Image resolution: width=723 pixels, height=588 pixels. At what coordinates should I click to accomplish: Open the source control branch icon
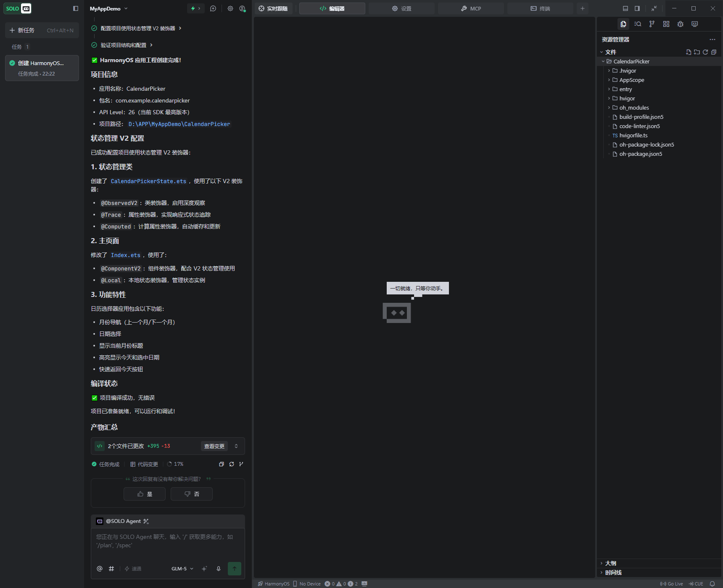tap(652, 24)
